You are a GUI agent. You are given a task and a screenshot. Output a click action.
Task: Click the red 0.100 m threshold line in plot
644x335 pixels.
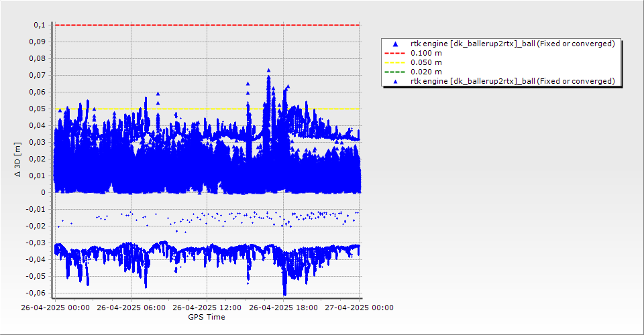pos(207,25)
